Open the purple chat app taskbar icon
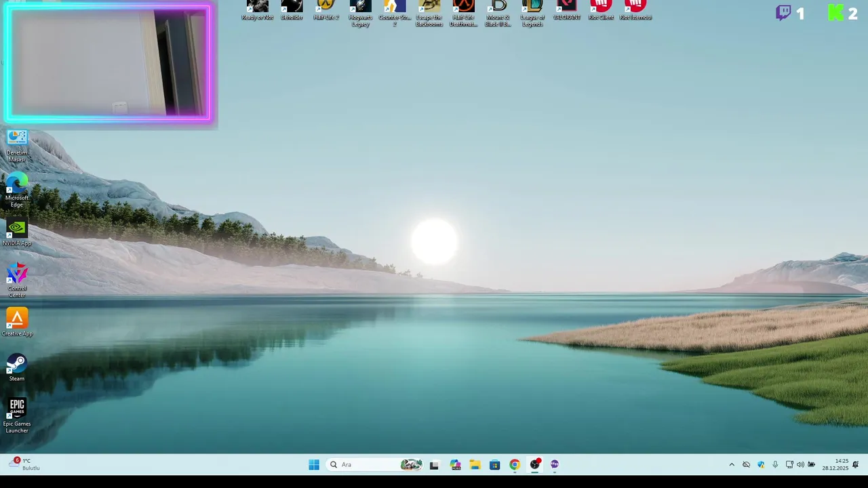The width and height of the screenshot is (868, 488). 555,464
